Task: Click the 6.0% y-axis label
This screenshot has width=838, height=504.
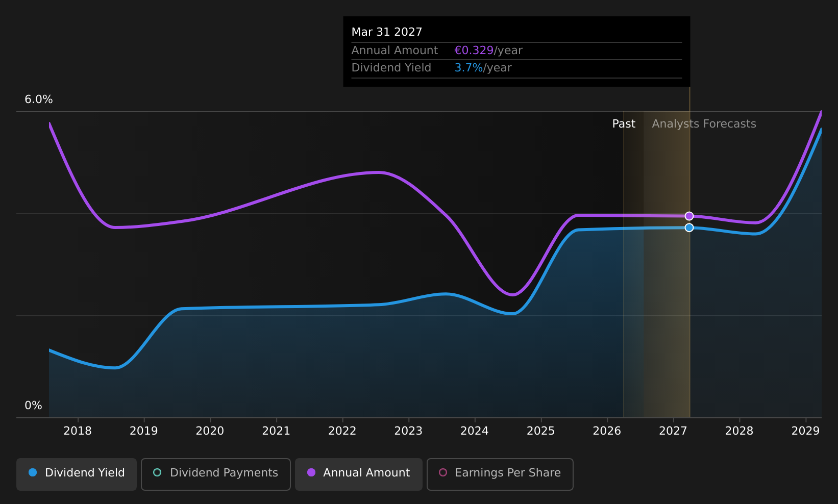Action: pos(39,99)
